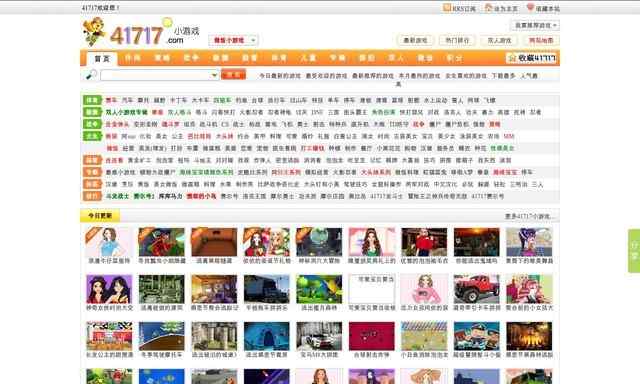
Task: Click the 最新游戏 button
Action: tap(415, 40)
